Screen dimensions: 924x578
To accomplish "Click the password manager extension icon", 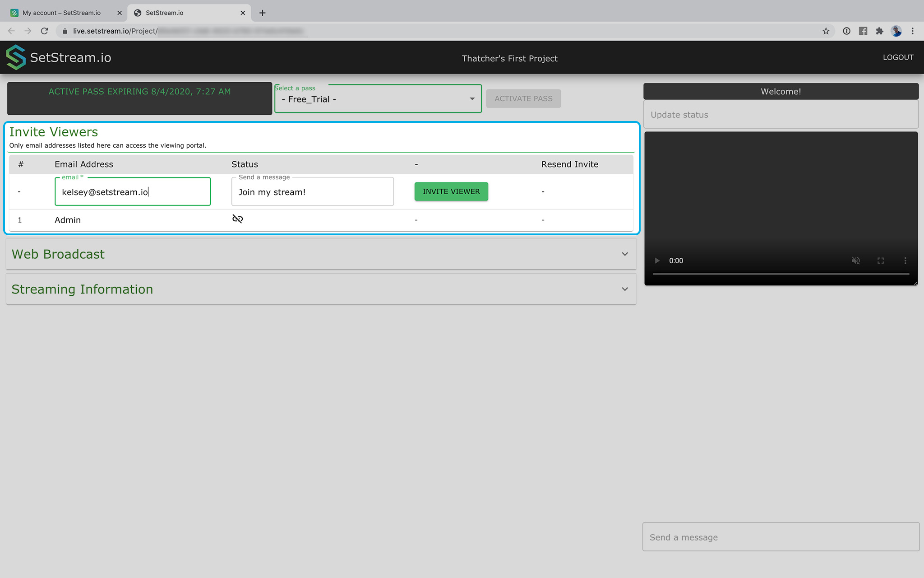I will [846, 31].
